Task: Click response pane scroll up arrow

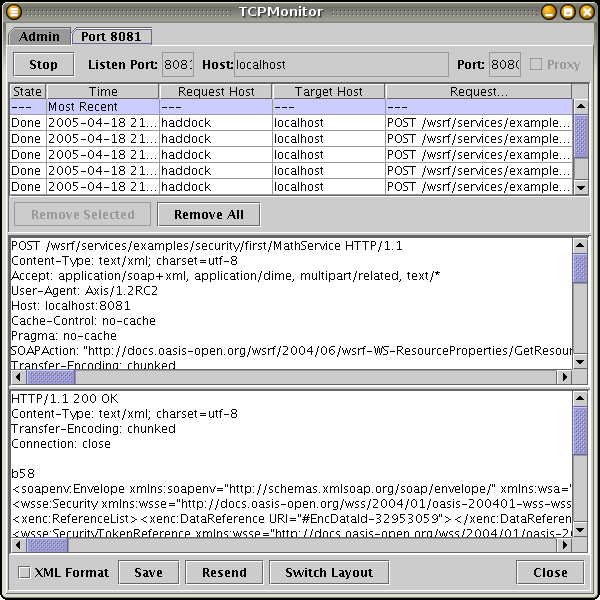Action: [x=580, y=399]
